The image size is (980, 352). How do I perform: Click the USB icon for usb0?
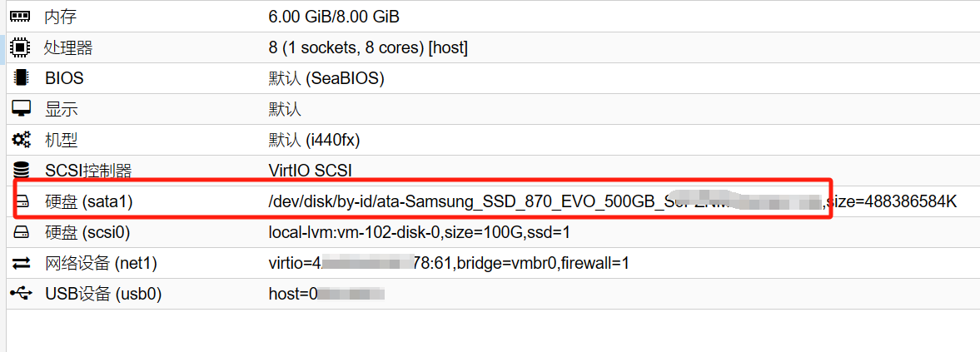click(x=21, y=294)
